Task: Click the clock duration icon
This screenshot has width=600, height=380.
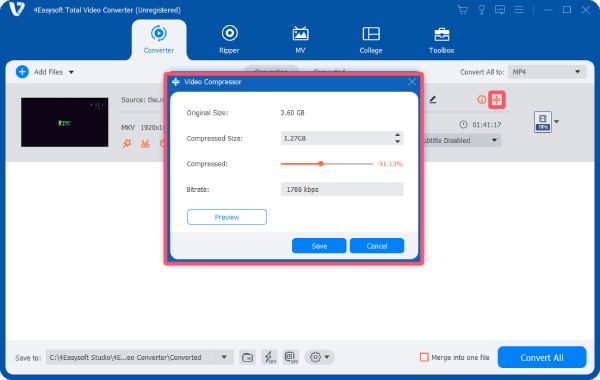Action: (x=463, y=124)
